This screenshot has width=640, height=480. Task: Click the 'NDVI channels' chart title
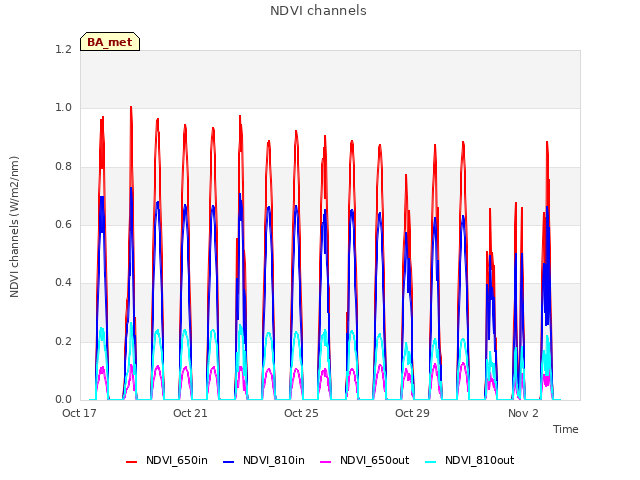coord(318,11)
